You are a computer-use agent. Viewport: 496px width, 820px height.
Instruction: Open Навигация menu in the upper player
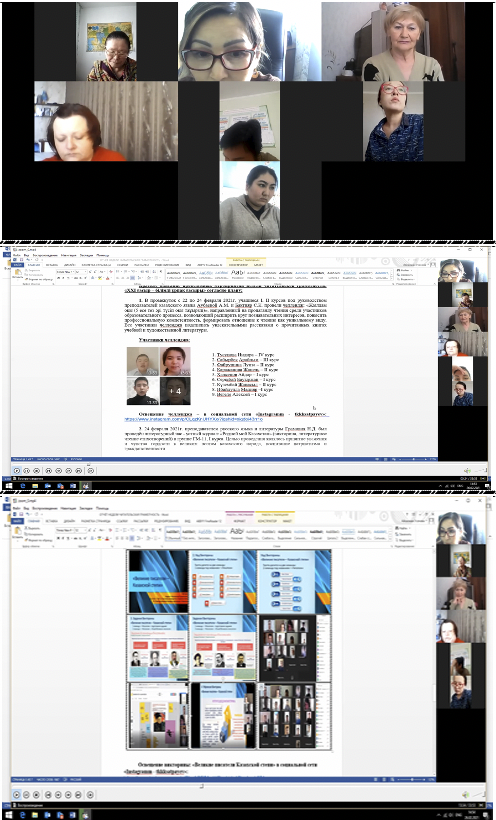click(69, 255)
